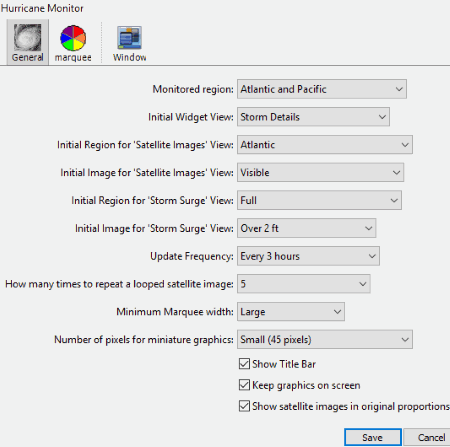Switch to the Window settings tab
The image size is (450, 447).
coord(129,43)
